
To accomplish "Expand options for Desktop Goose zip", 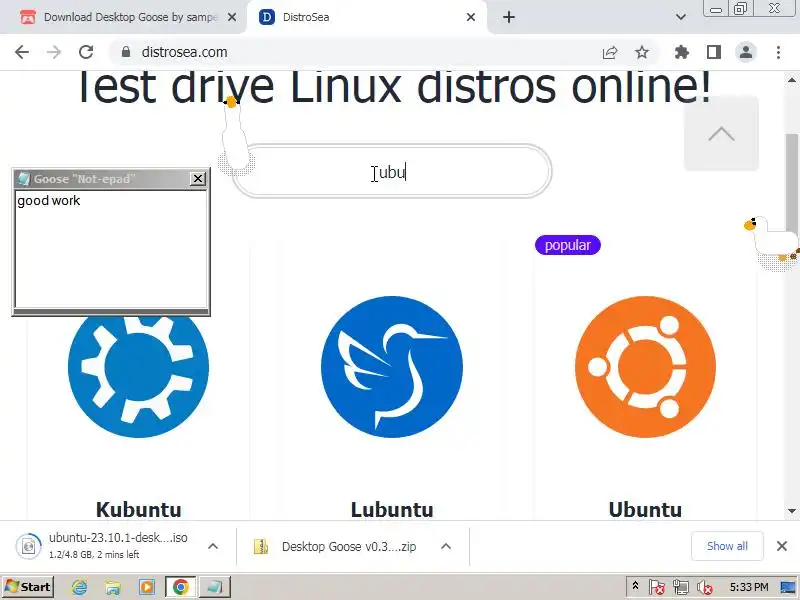I will tap(446, 546).
